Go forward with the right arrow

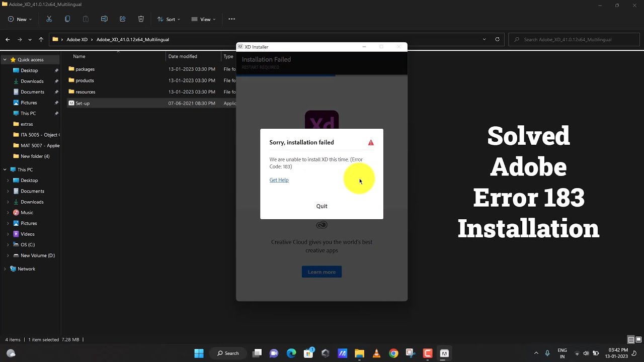click(20, 39)
